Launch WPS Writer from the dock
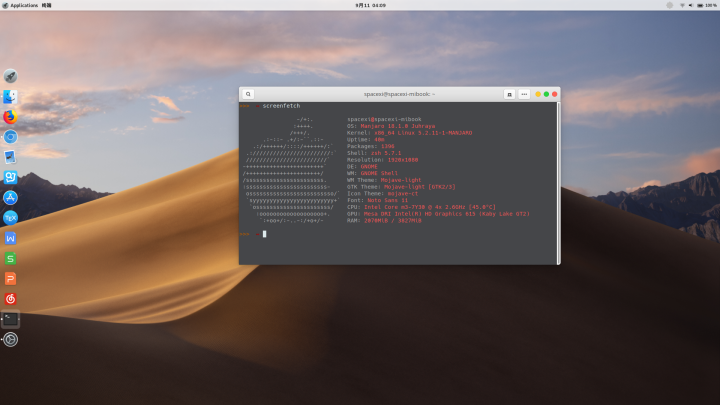 pos(10,238)
